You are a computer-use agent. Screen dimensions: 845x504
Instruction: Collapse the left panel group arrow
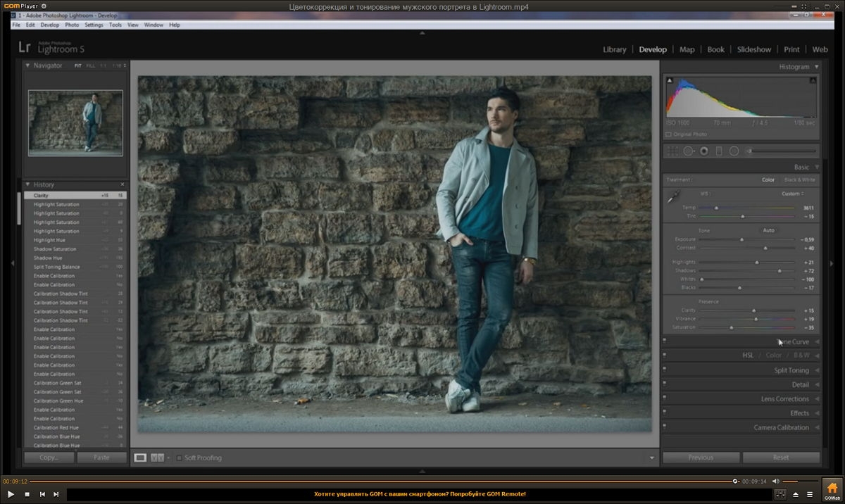[12, 263]
